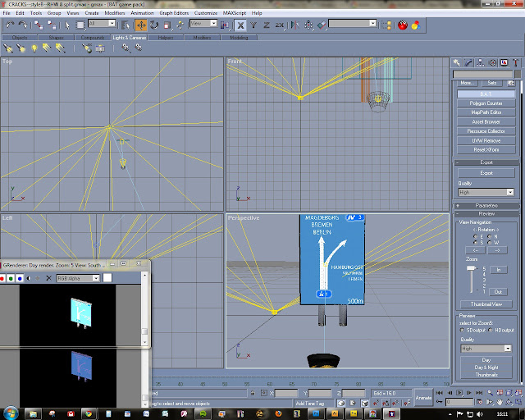Screen dimensions: 525x420
Task: Activate the Select and Move tool
Action: point(141,25)
